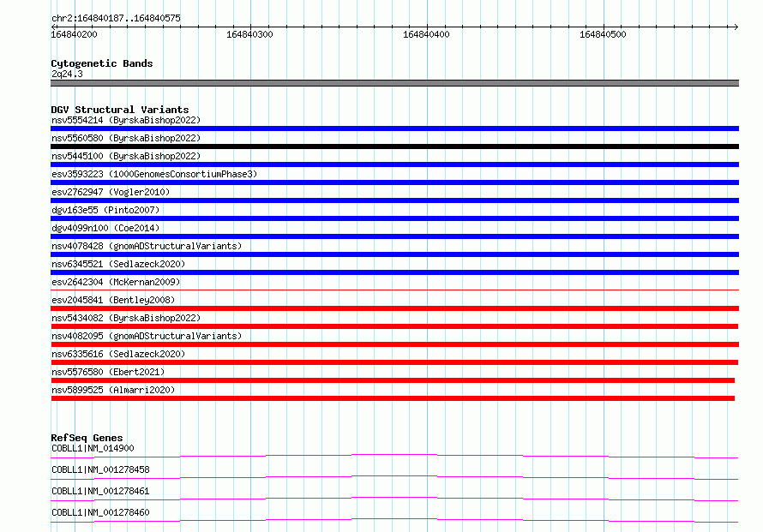Click the 164840500 ruler tick label
Viewport: 763px width, 532px height.
(603, 34)
